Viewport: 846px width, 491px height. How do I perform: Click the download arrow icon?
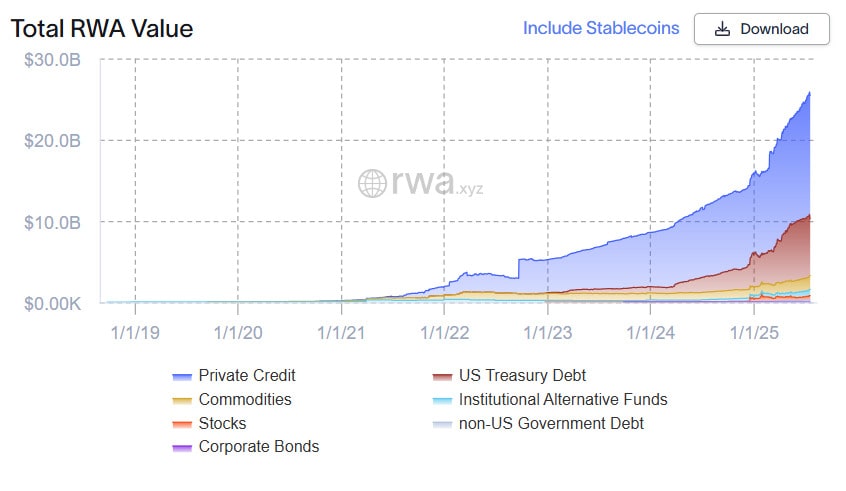coord(722,29)
